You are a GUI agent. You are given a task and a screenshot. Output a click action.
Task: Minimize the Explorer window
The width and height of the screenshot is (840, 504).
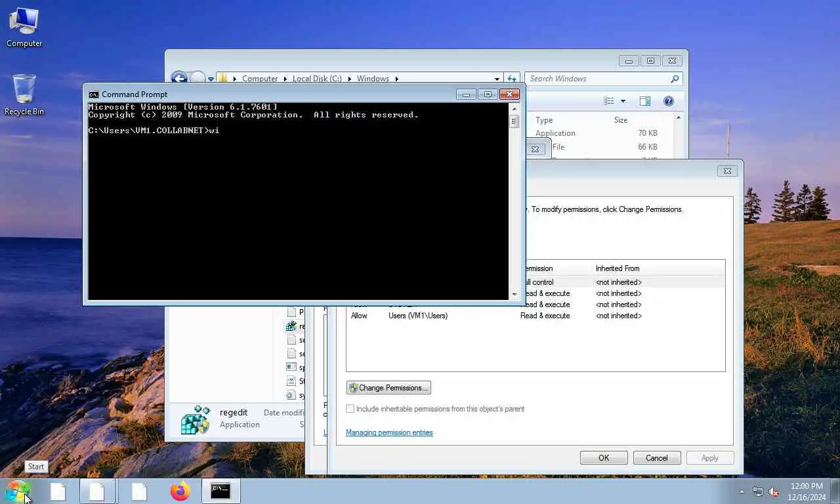pos(629,61)
